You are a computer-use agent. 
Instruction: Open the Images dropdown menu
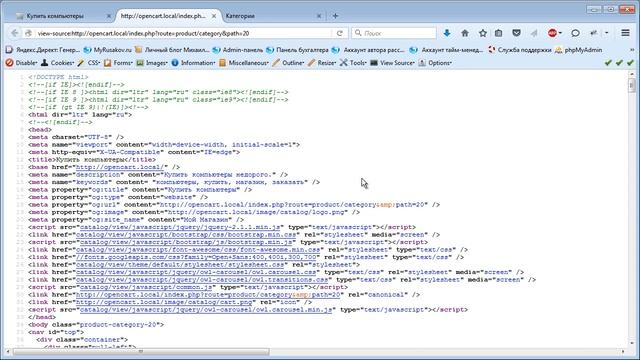point(152,63)
